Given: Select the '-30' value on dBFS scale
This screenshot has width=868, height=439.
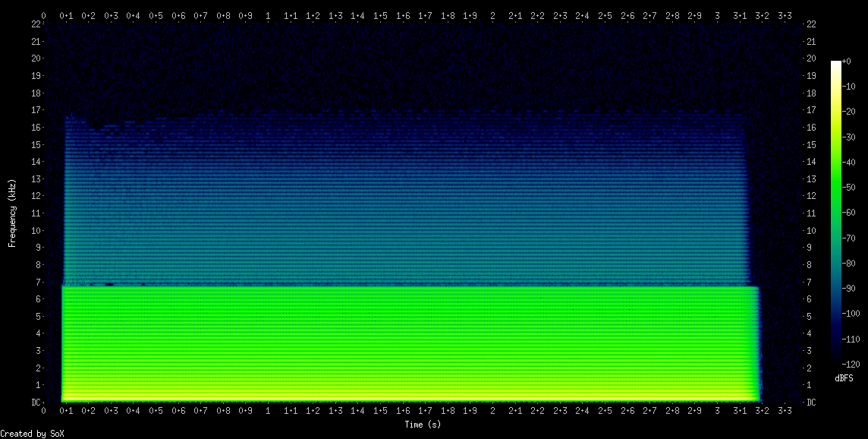Looking at the screenshot, I should 848,137.
